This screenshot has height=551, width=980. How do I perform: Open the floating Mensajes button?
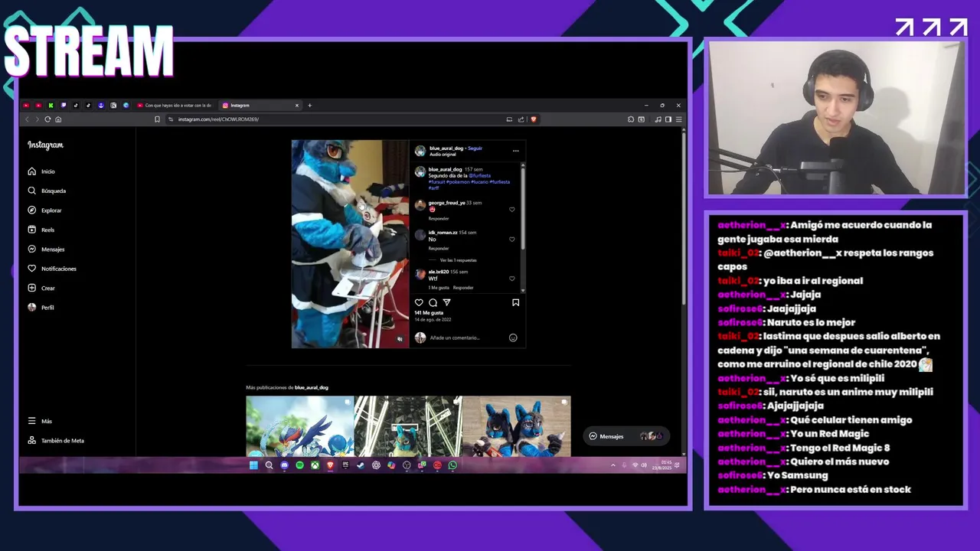tap(626, 436)
